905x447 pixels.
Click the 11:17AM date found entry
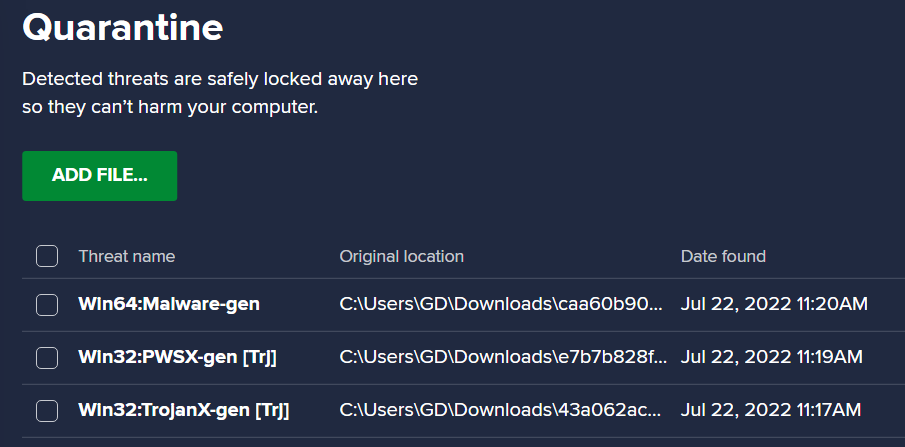point(771,410)
